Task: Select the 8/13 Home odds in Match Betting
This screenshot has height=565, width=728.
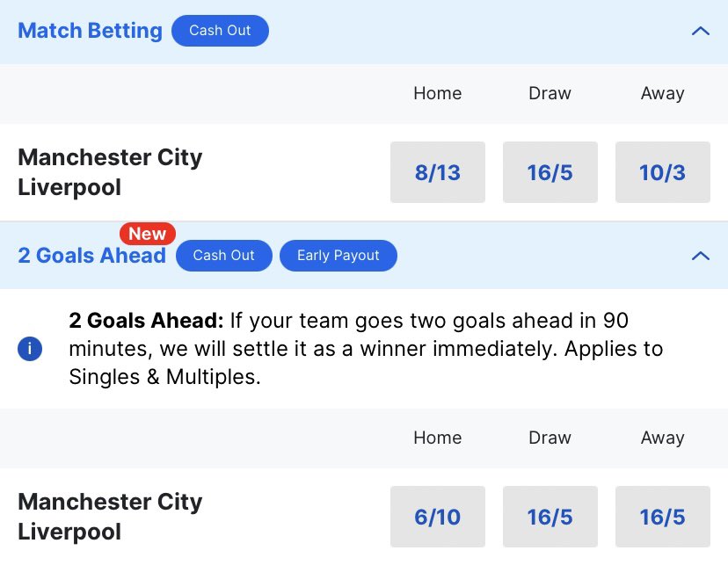Action: tap(438, 172)
